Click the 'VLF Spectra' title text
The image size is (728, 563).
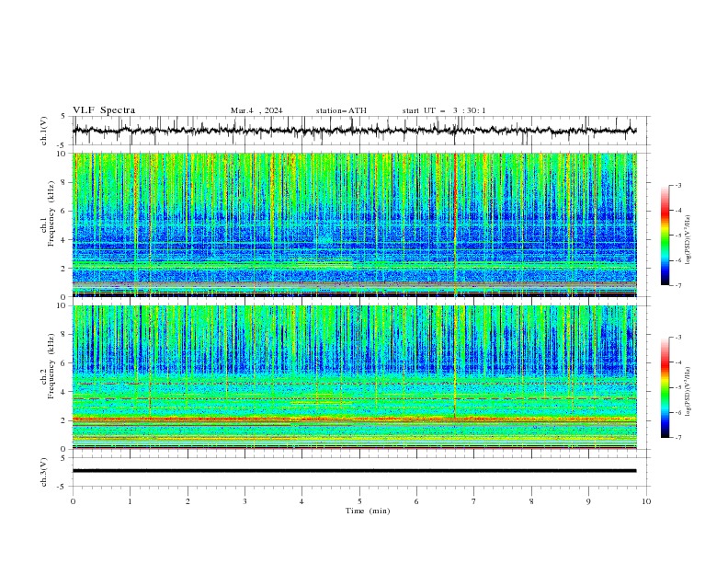104,110
